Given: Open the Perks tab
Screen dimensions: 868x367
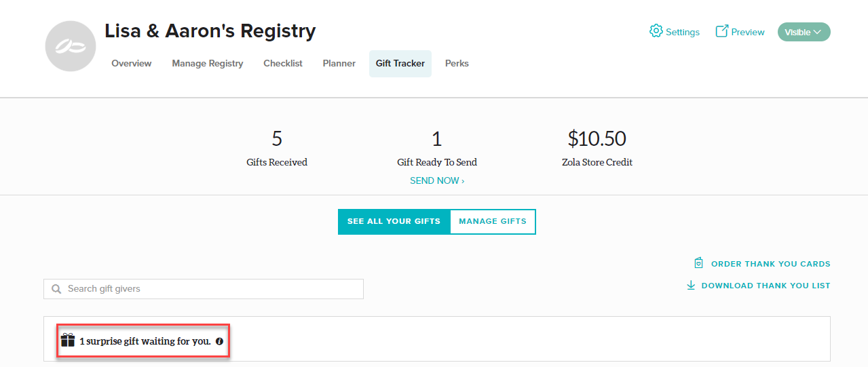Looking at the screenshot, I should click(457, 64).
